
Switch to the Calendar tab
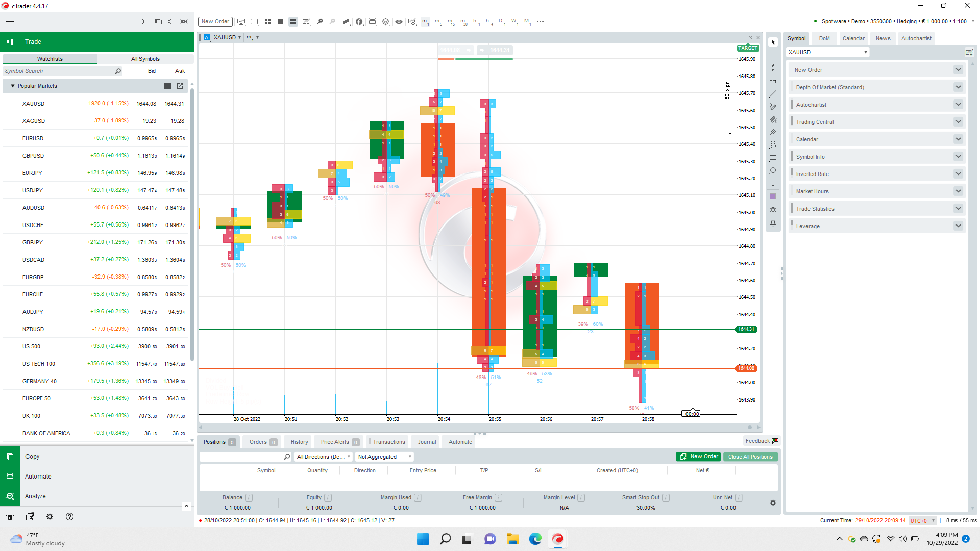(853, 38)
